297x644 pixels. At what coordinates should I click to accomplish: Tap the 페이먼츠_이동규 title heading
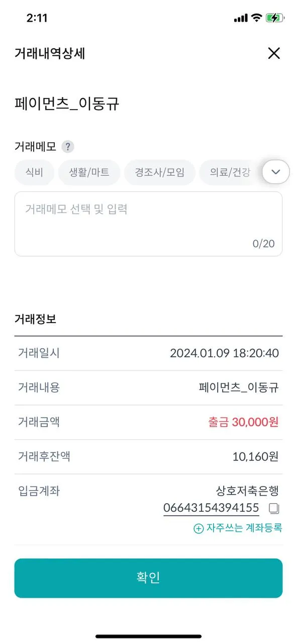67,104
